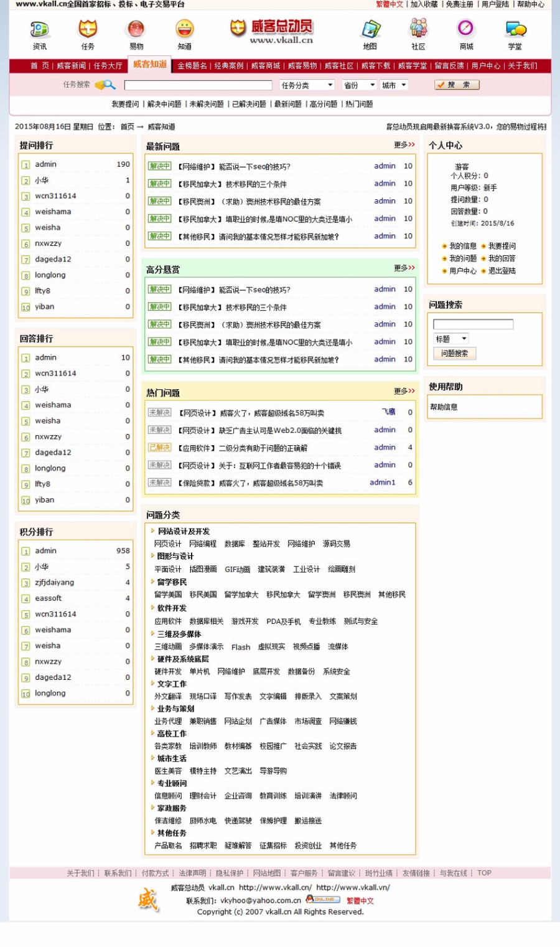Open the 标题 search-type dropdown
The width and height of the screenshot is (560, 947).
pyautogui.click(x=451, y=339)
